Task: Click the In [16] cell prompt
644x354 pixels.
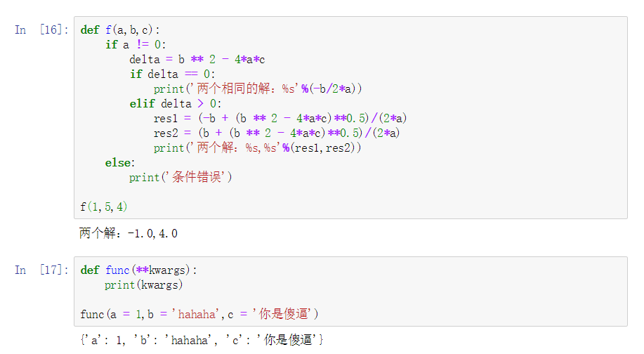Action: [x=41, y=29]
